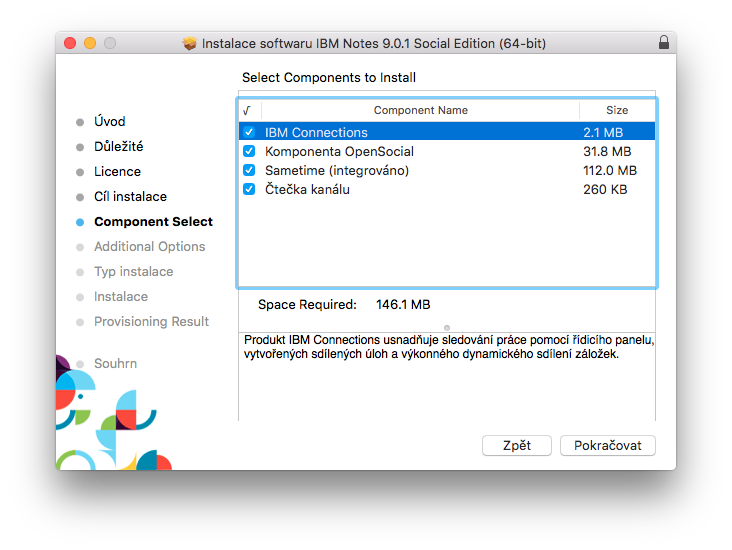The image size is (732, 550).
Task: Click the IBM Connections description text
Action: point(449,347)
